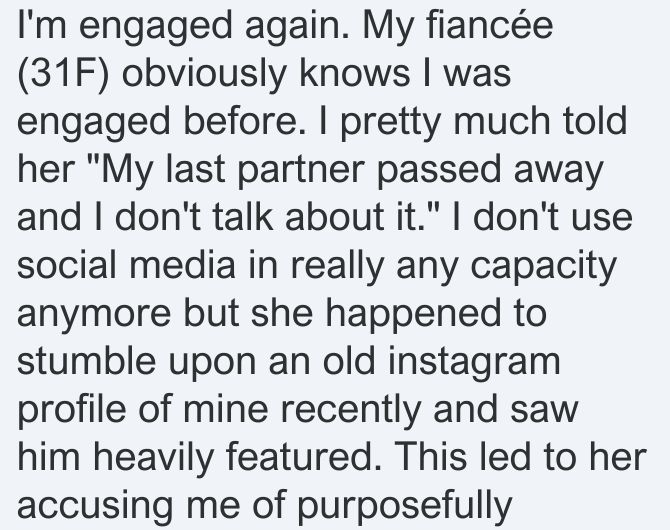Screen dimensions: 670x530
Task: Select the phrase "passed away"
Action: pos(490,172)
